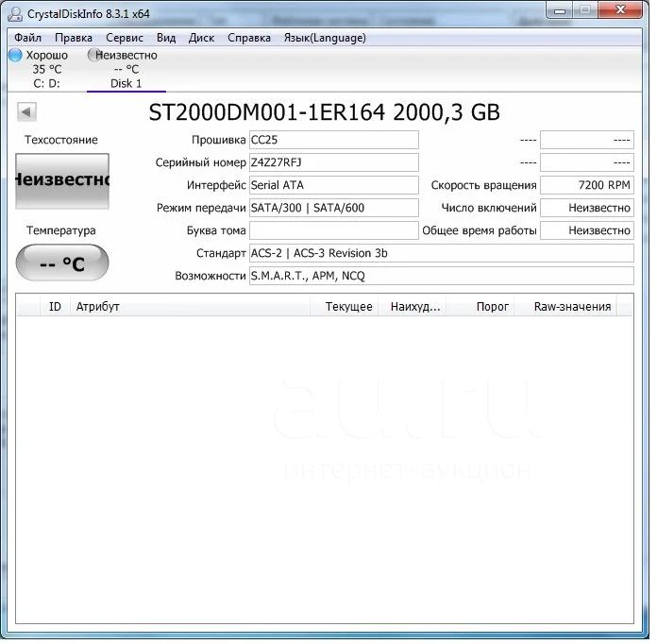
Task: Click the Возможности field S.M.A.R.T., APM, NCQ
Action: [441, 276]
